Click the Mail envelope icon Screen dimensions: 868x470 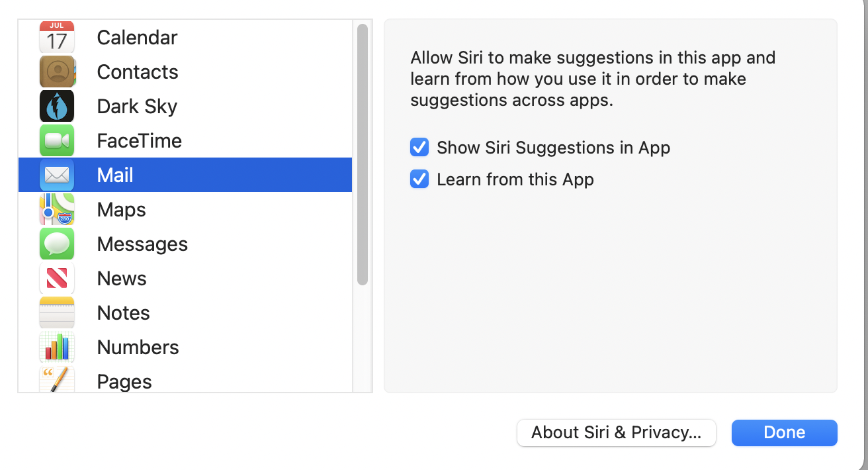pyautogui.click(x=57, y=175)
